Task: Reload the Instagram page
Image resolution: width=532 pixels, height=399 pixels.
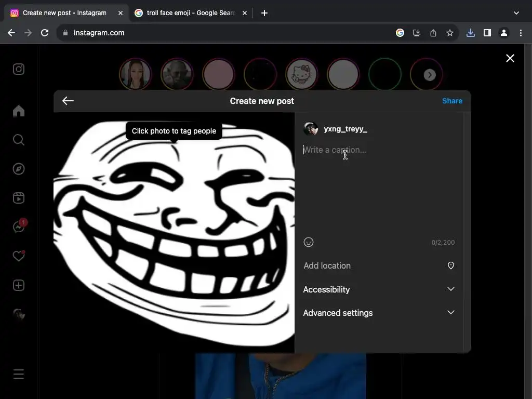Action: [45, 33]
